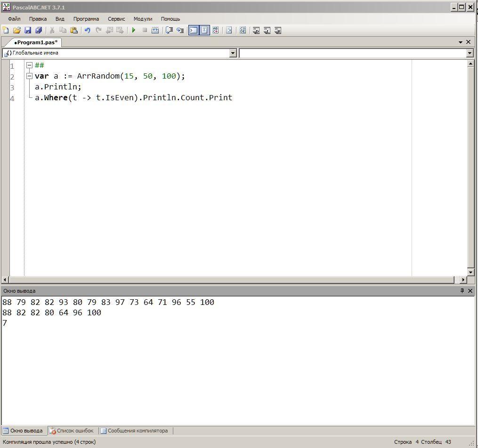The image size is (478, 448).
Task: Click the output line 88 82 82 80
Action: pos(52,312)
